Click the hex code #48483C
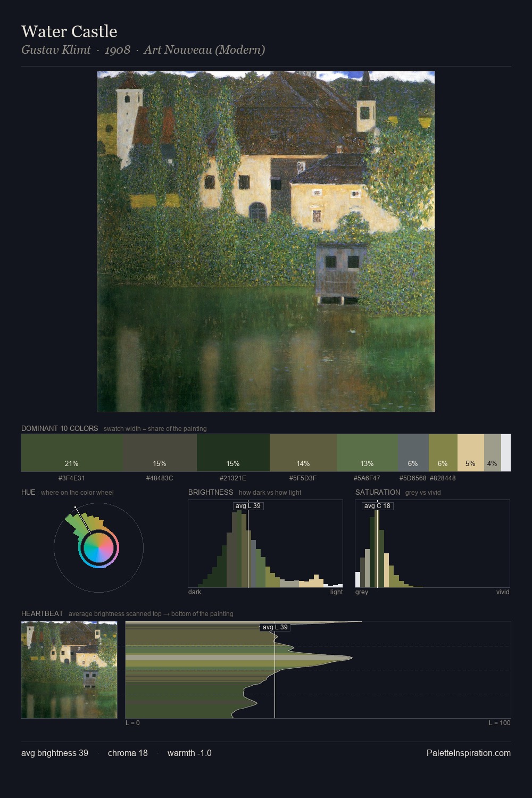The height and width of the screenshot is (798, 532). [160, 478]
